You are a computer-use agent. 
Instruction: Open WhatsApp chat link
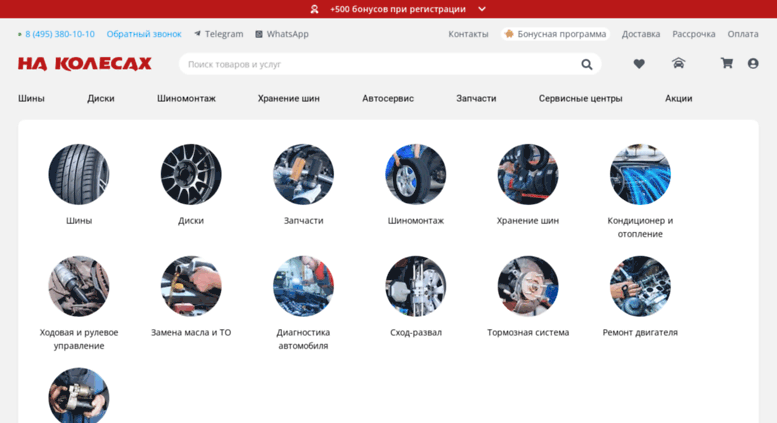(287, 34)
